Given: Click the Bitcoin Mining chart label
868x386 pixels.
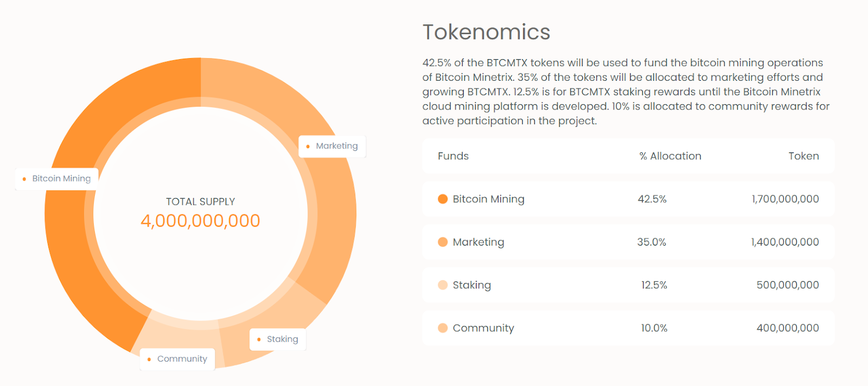Looking at the screenshot, I should 56,178.
